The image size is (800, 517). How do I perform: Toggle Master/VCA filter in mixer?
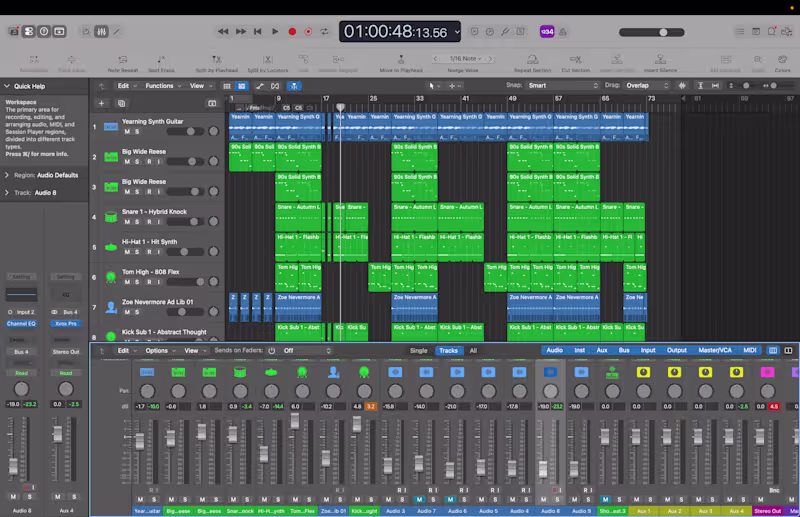pyautogui.click(x=715, y=350)
